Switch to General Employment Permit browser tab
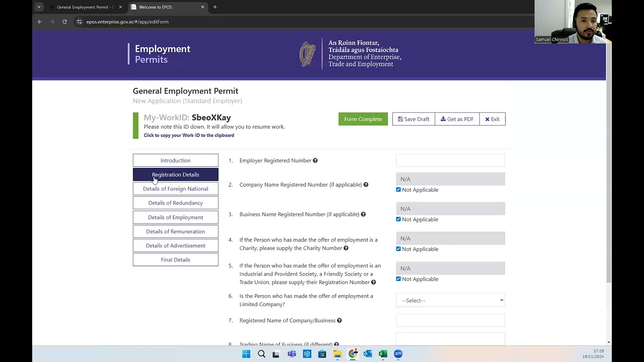 point(86,7)
